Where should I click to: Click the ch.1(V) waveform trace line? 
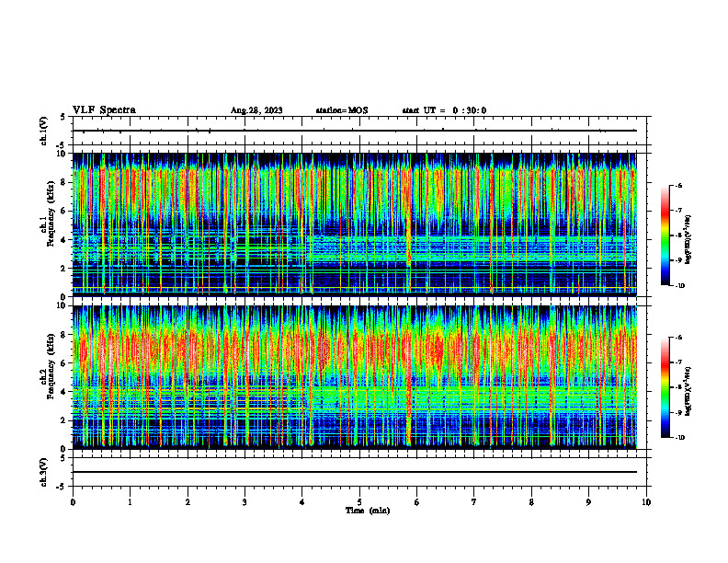(355, 131)
